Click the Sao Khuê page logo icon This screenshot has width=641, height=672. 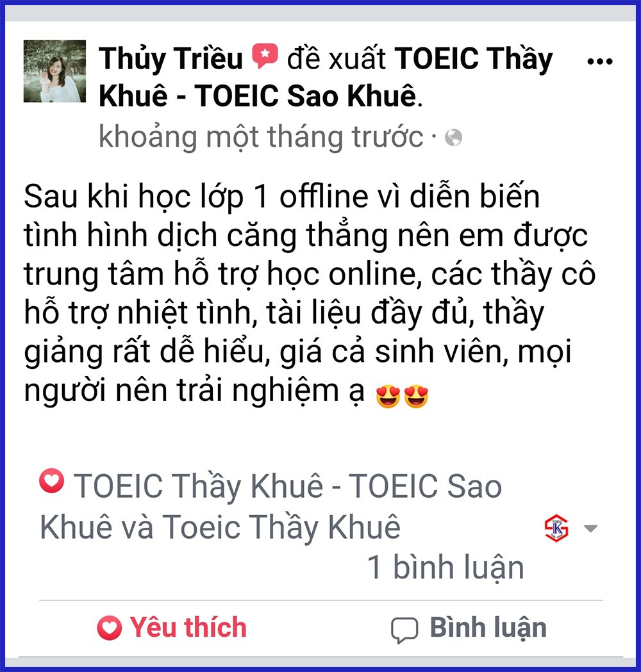tap(556, 528)
